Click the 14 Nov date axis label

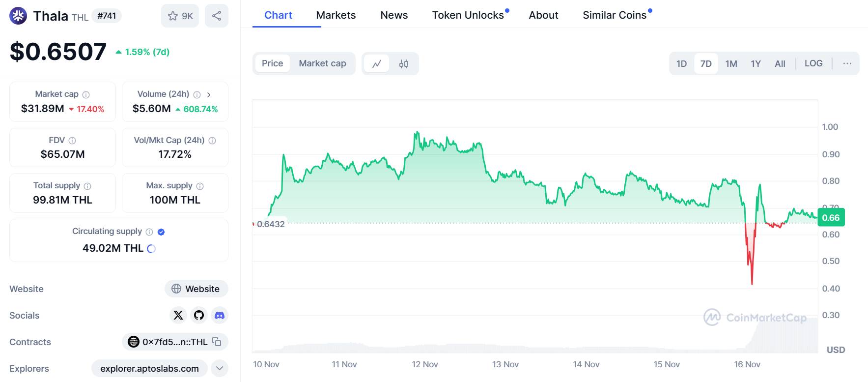(586, 364)
